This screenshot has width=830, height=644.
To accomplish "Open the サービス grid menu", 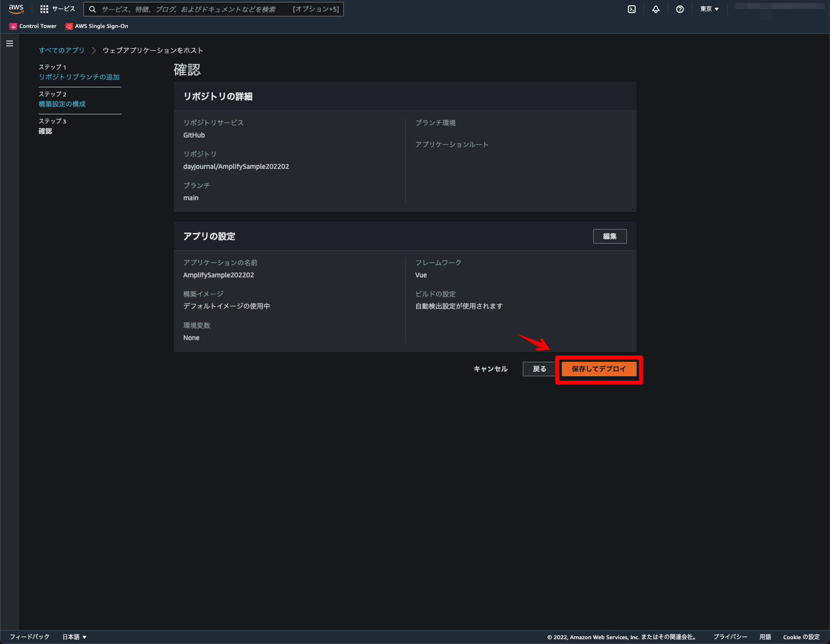I will coord(44,9).
